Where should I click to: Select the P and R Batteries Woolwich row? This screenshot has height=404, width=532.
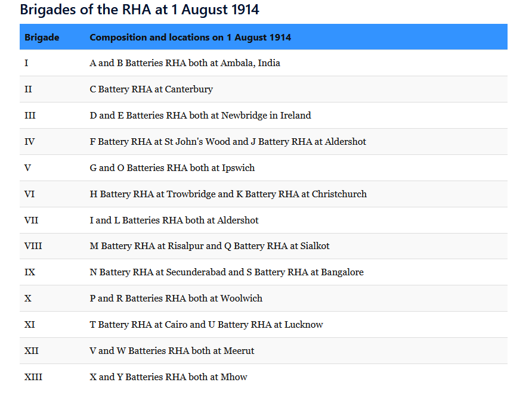[x=176, y=299]
